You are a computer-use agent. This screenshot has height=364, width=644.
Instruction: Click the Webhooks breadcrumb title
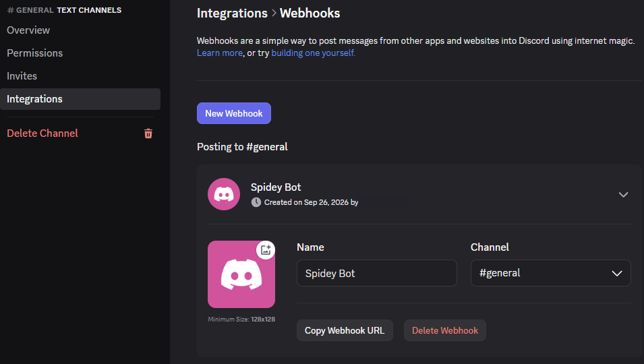tap(310, 13)
